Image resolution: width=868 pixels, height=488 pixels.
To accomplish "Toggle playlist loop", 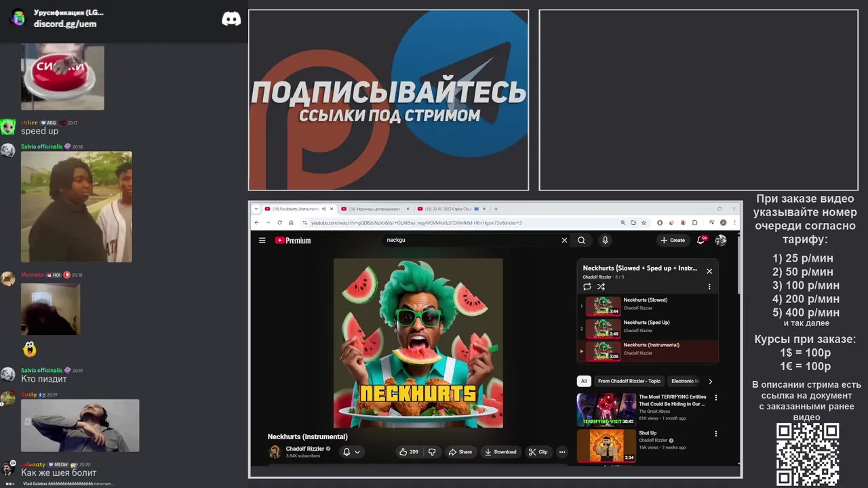I will (587, 287).
